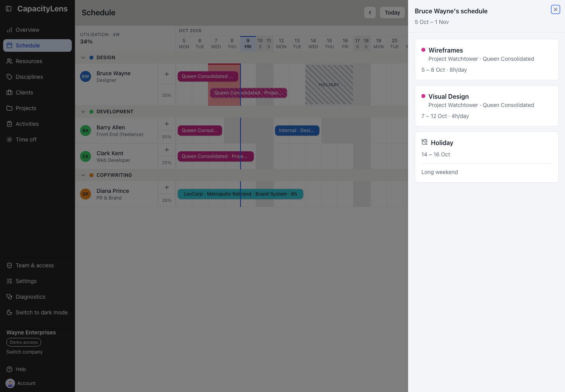The height and width of the screenshot is (392, 565).
Task: Open Diagnostics stethoscope icon
Action: 9,297
